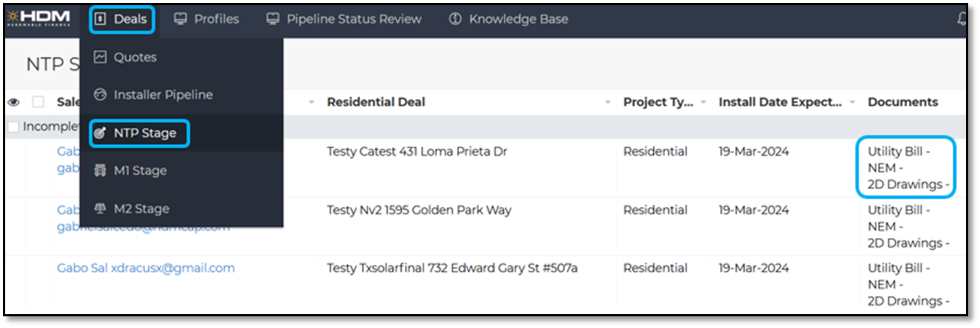The width and height of the screenshot is (980, 328).
Task: Check the Incomplete group row checkbox
Action: [13, 126]
